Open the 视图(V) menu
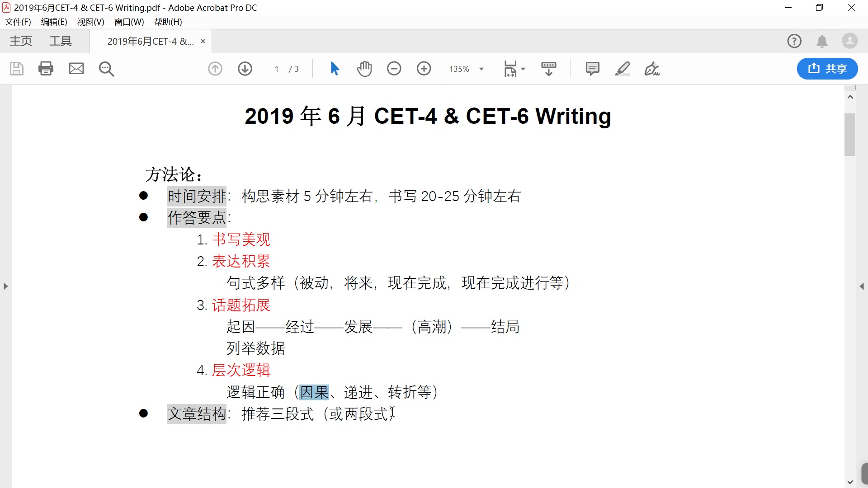This screenshot has width=868, height=488. 90,22
